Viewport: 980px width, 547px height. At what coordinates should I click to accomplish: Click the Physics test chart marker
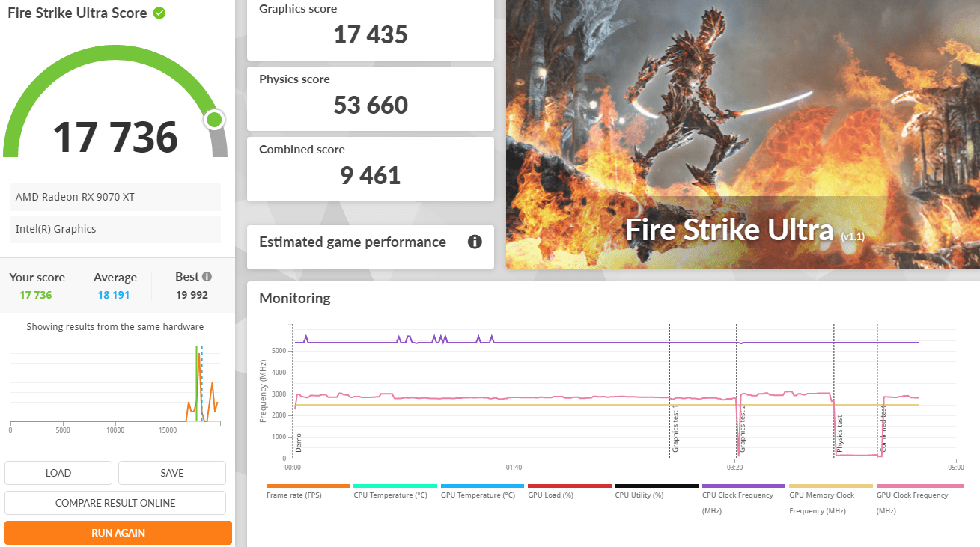coord(840,433)
